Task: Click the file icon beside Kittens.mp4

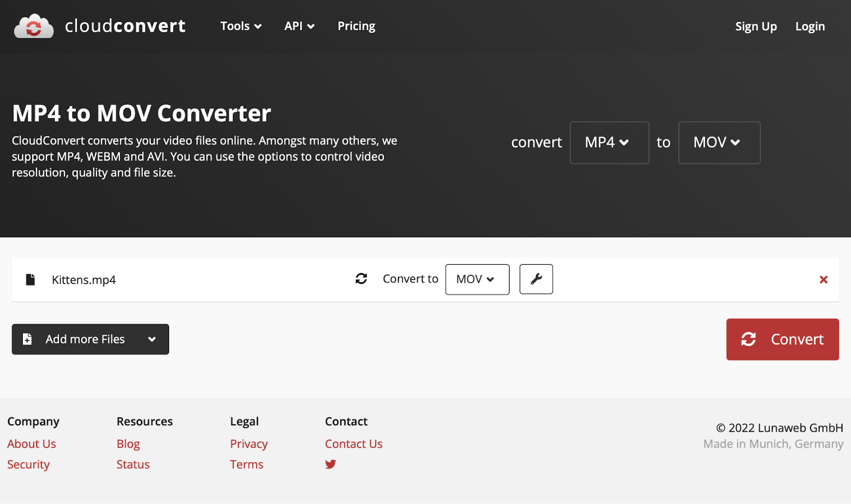Action: (x=30, y=280)
